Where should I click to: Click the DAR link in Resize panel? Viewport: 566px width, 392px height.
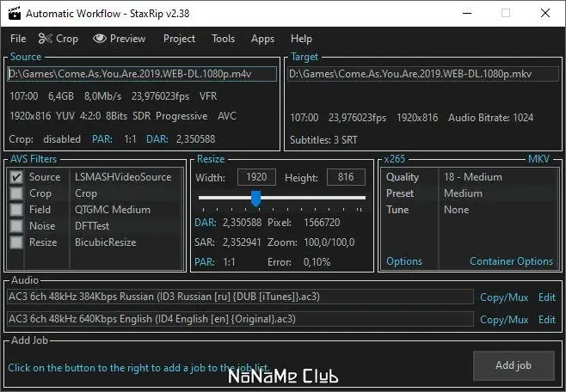[x=206, y=223]
